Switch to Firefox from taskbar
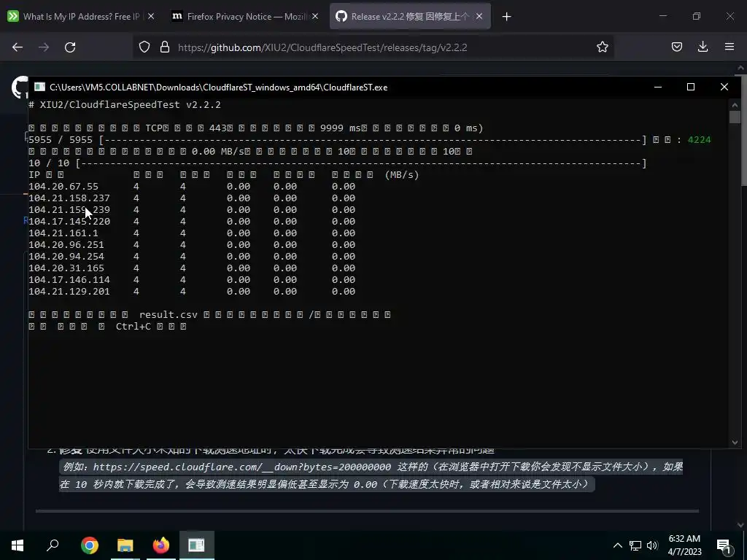This screenshot has width=747, height=560. 161,545
